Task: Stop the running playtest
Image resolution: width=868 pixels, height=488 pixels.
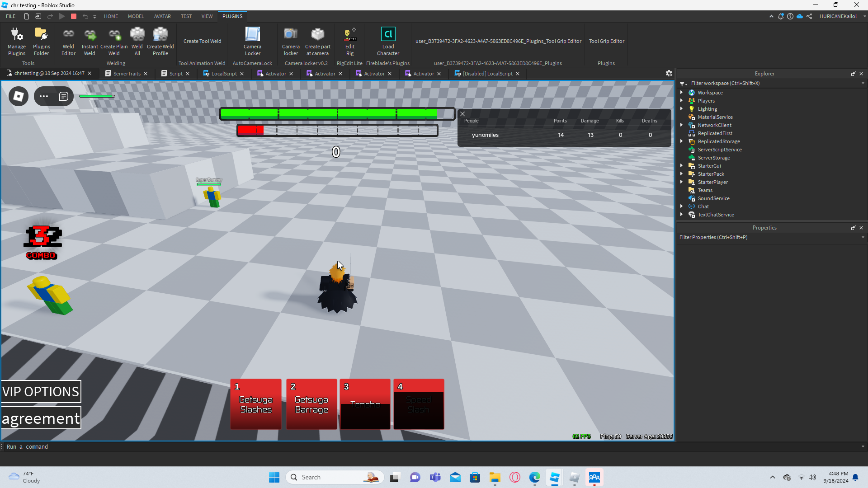Action: [x=74, y=16]
